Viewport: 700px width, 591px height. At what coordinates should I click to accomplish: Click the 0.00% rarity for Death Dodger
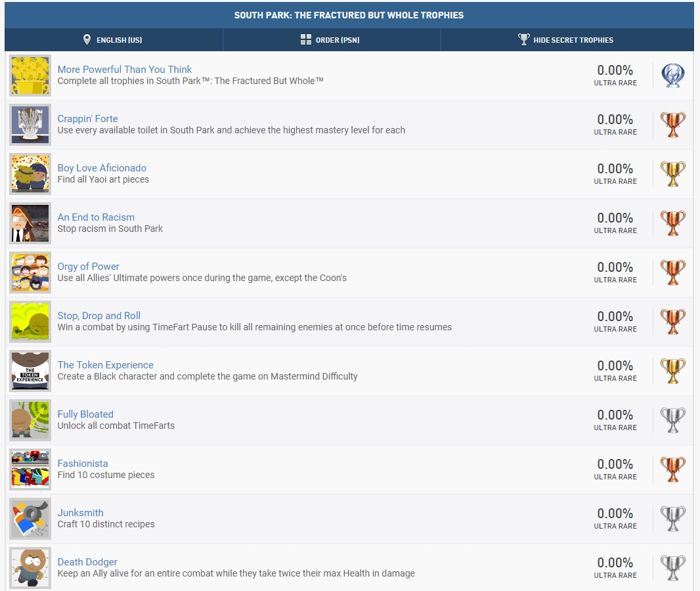click(x=615, y=562)
